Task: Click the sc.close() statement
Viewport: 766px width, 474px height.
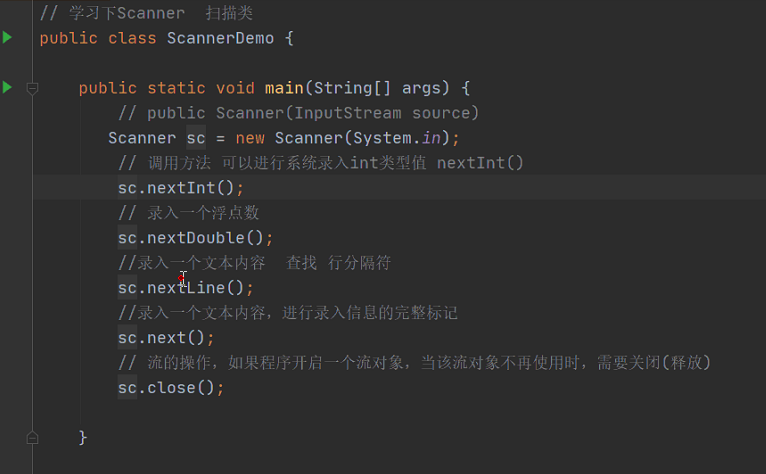Action: click(x=171, y=388)
